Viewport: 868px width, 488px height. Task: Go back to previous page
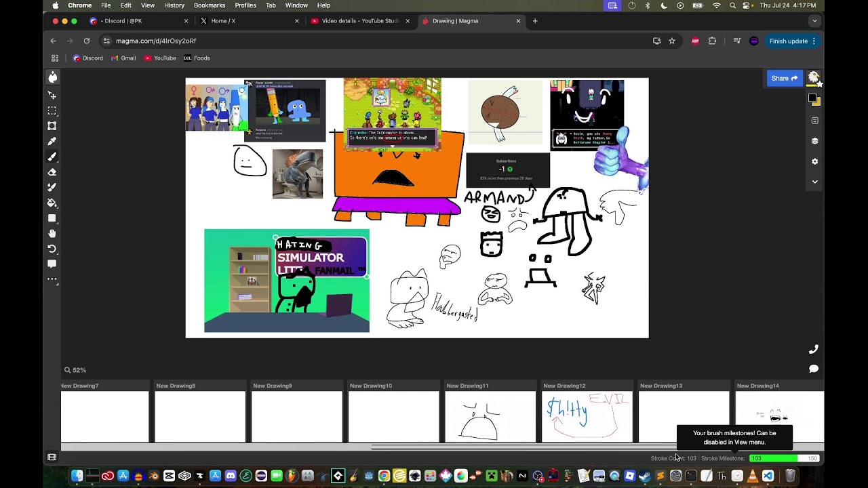[53, 41]
